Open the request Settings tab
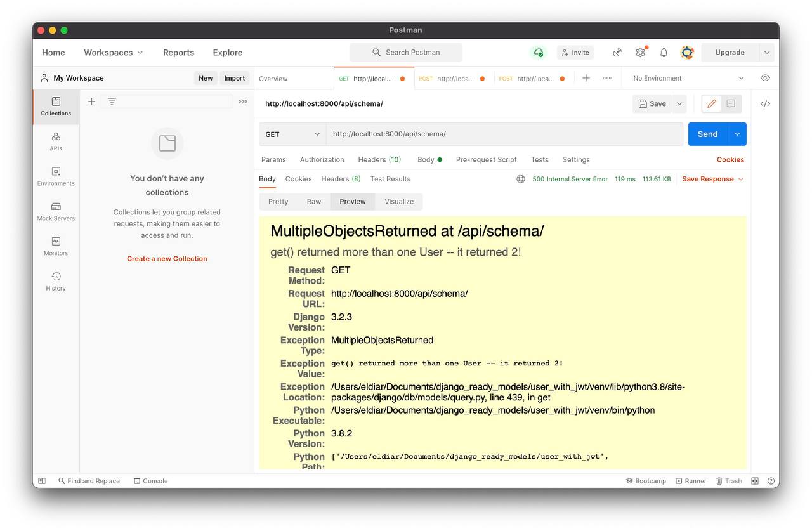Screen dimensions: 812x531 pyautogui.click(x=576, y=160)
